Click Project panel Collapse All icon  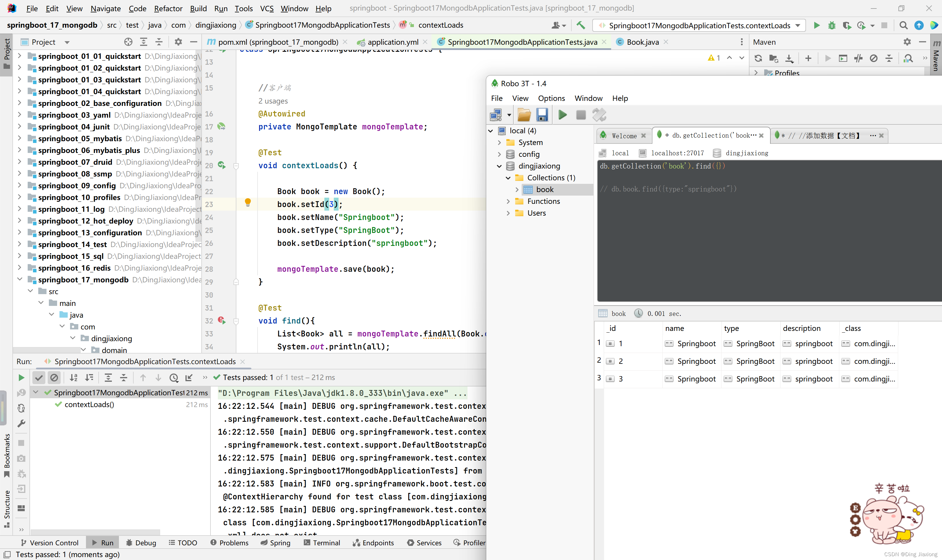pyautogui.click(x=159, y=42)
